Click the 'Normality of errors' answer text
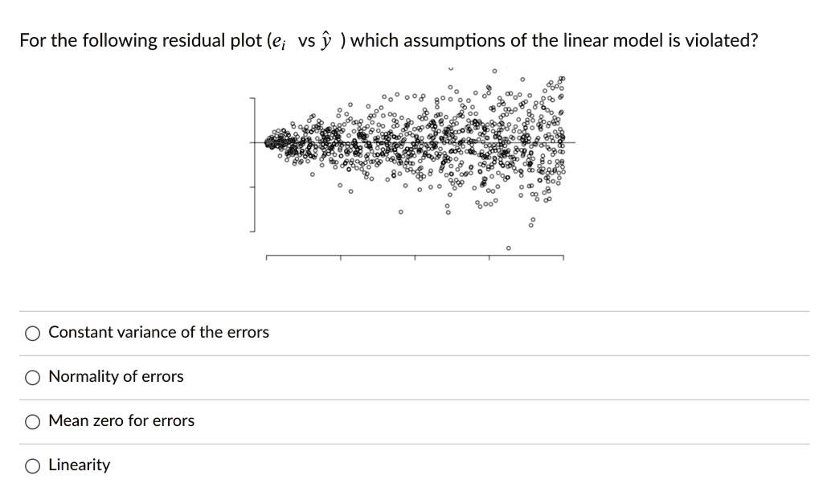This screenshot has width=823, height=504. click(x=115, y=376)
